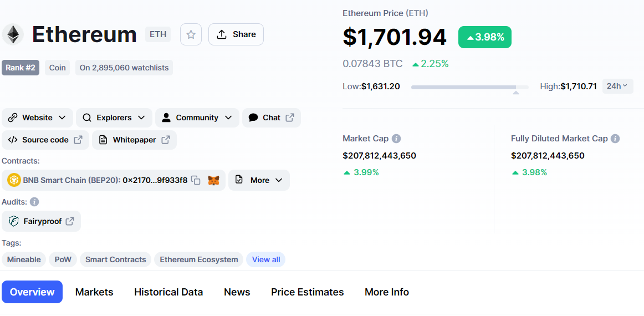Image resolution: width=644 pixels, height=316 pixels.
Task: Copy the BEP20 contract address
Action: tap(196, 180)
